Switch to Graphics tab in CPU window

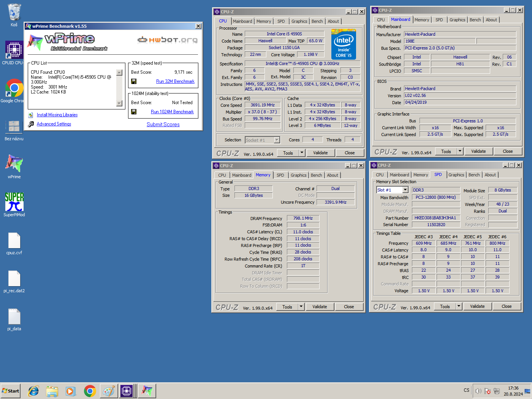(x=299, y=21)
